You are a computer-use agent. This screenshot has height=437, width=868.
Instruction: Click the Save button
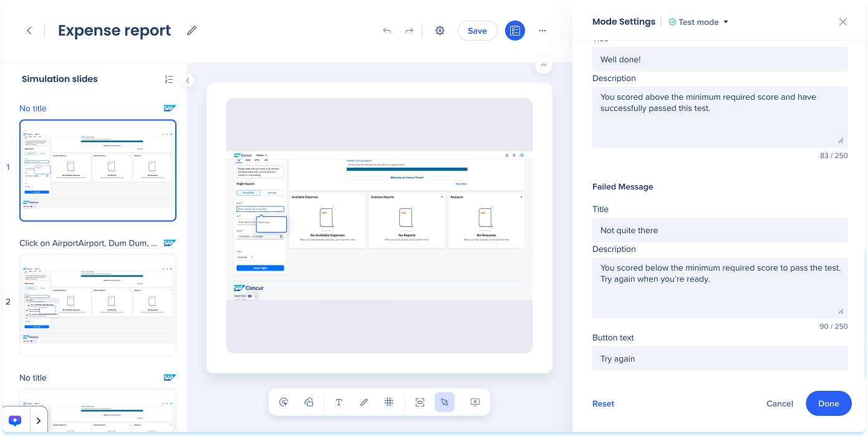point(477,31)
